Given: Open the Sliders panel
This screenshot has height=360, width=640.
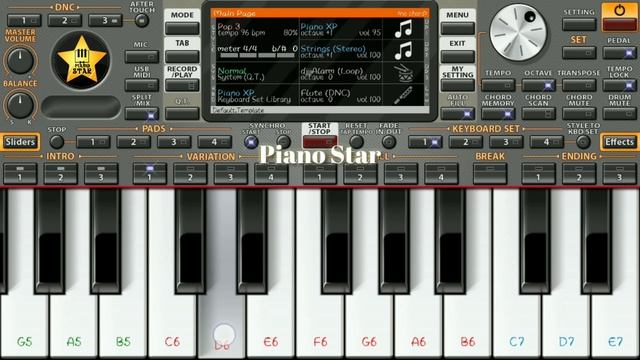Looking at the screenshot, I should coord(20,142).
